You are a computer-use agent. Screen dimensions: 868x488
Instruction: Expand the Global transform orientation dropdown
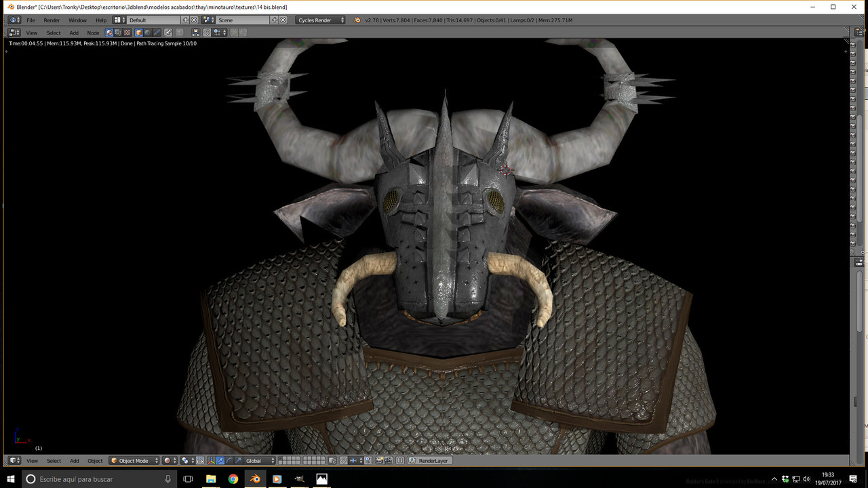point(260,461)
